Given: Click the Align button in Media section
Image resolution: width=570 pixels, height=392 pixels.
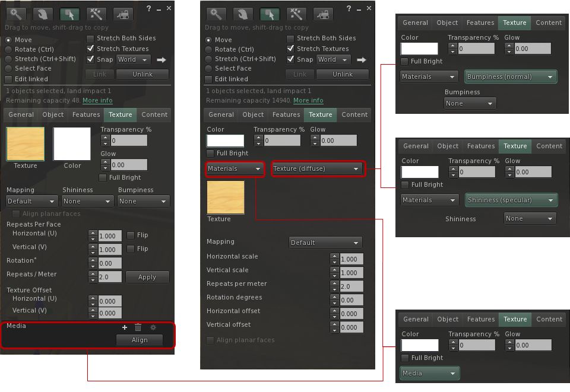Looking at the screenshot, I should [x=140, y=340].
